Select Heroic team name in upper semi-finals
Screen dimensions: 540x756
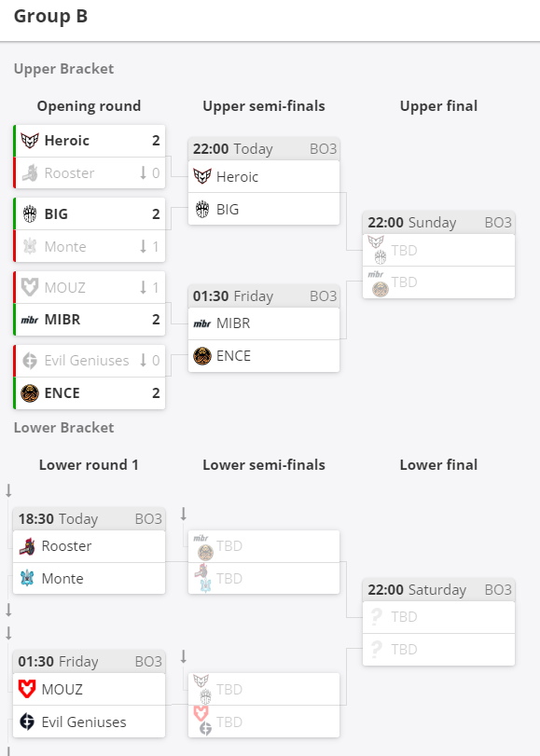tap(237, 177)
